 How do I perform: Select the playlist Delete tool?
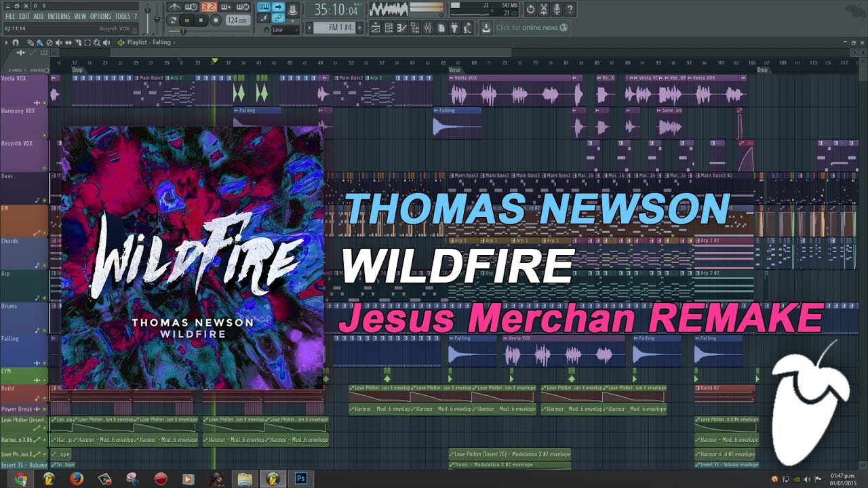pos(50,43)
